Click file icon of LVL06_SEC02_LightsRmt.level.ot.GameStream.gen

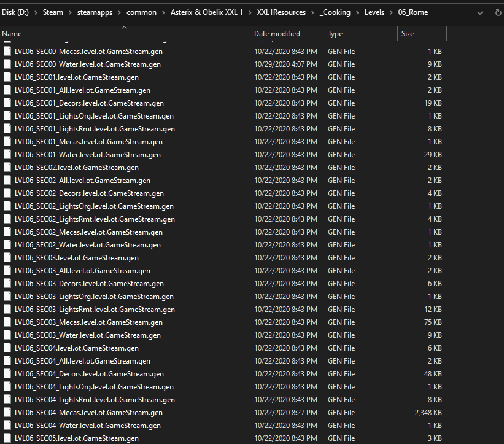(7, 219)
